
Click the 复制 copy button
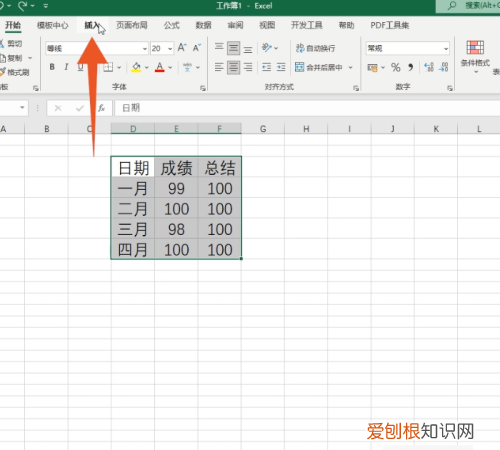[x=11, y=58]
